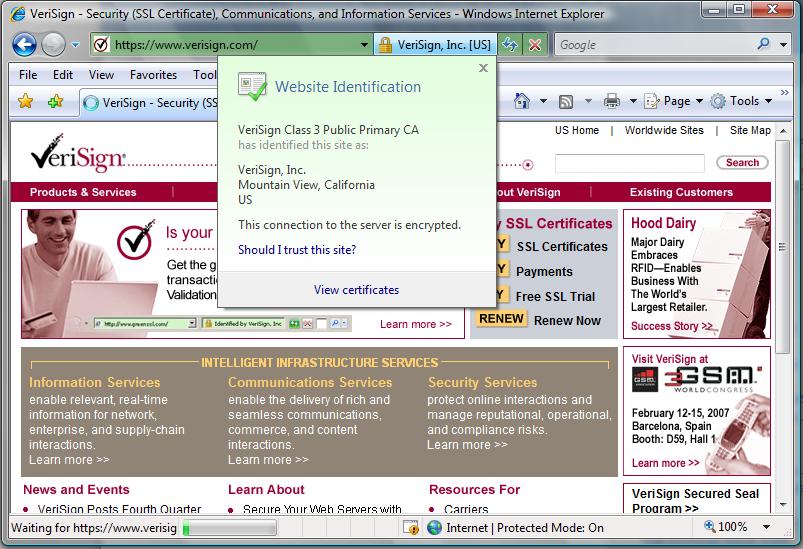Click the Search button on webpage
Image resolution: width=803 pixels, height=549 pixels.
coord(742,162)
